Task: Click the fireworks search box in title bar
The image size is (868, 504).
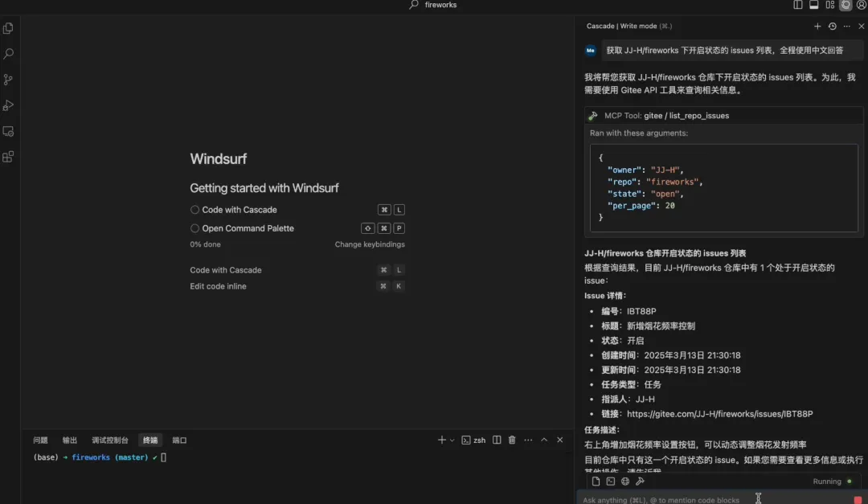Action: 433,5
